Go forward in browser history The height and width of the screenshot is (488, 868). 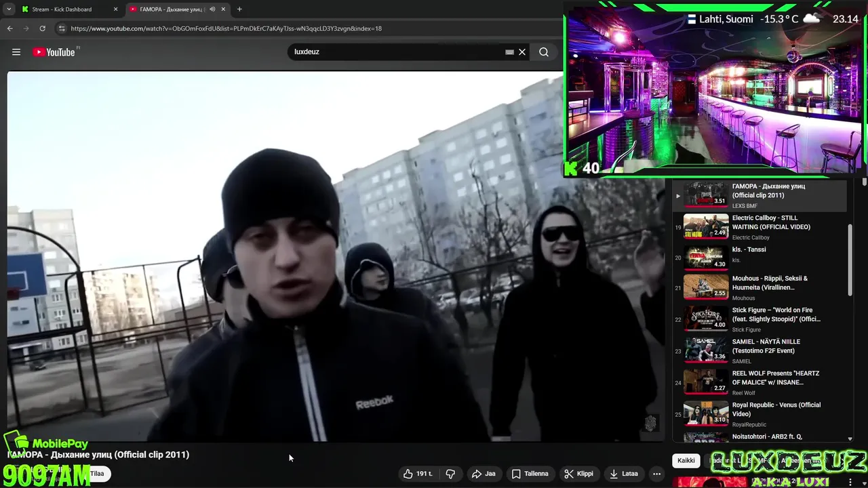coord(26,28)
